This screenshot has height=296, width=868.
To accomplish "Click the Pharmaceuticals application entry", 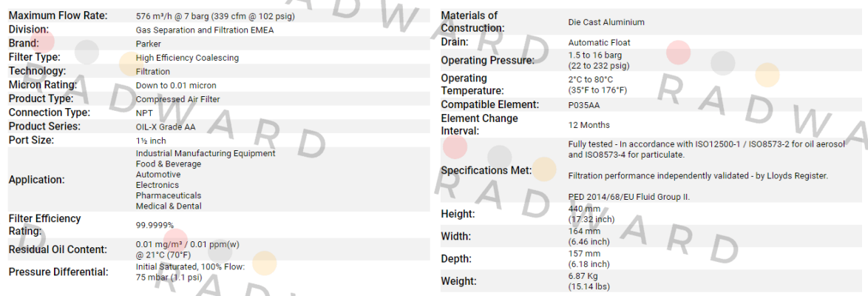I will (169, 195).
